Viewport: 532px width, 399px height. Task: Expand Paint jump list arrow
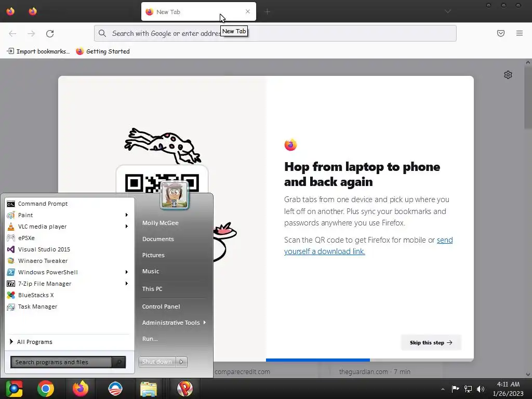tap(127, 215)
